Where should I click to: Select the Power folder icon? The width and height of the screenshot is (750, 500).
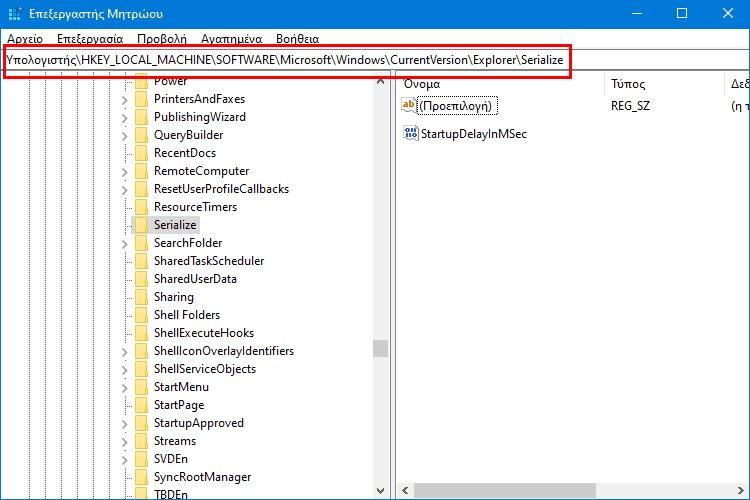click(x=141, y=81)
